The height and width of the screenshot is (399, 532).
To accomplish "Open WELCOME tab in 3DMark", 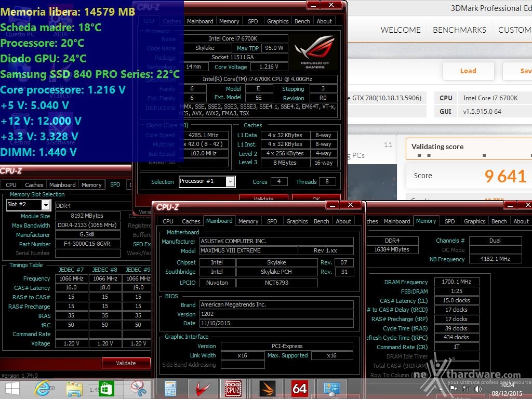I will [x=401, y=30].
